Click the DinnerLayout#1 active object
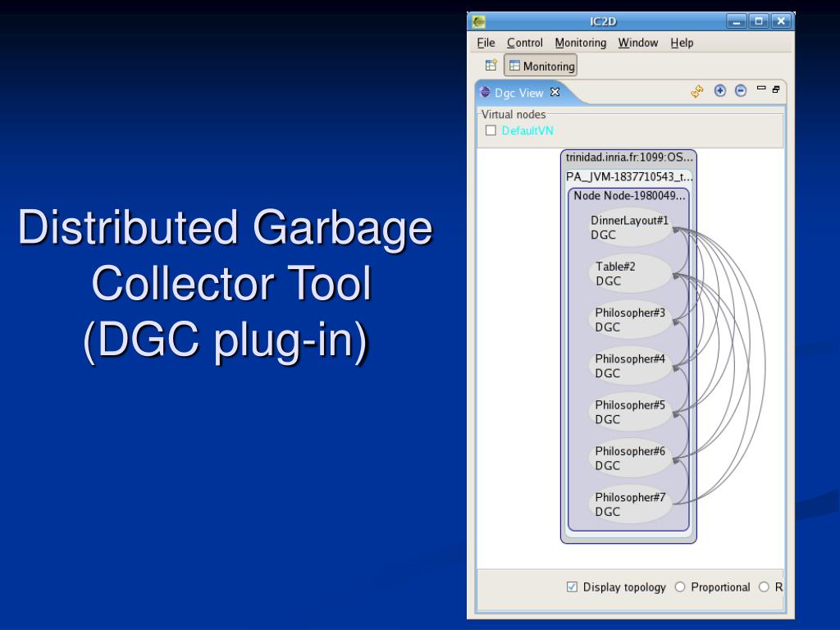840x630 pixels. [x=629, y=227]
